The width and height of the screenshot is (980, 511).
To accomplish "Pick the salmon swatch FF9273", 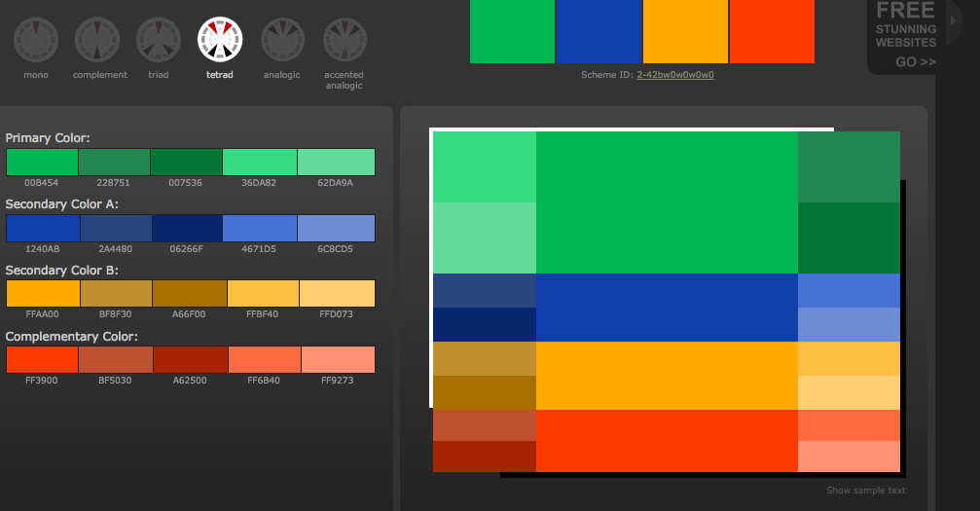I will 337,359.
